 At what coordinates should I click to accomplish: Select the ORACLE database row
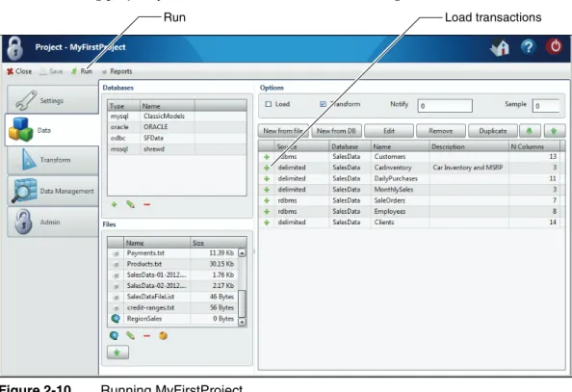(x=177, y=127)
